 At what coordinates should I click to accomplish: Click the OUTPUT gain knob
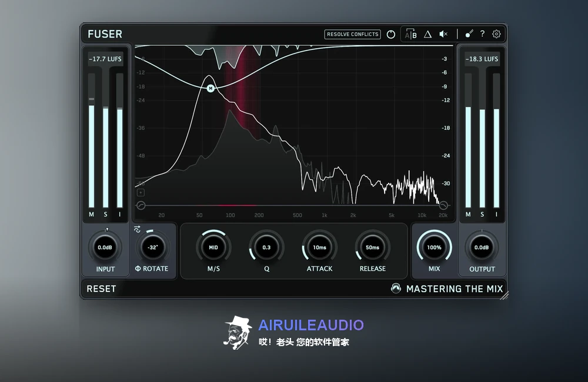pos(482,247)
